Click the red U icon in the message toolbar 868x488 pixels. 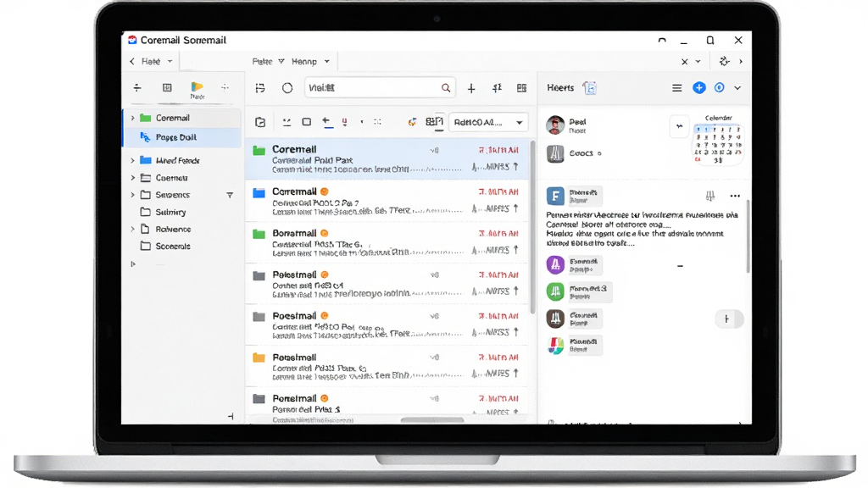[x=344, y=122]
